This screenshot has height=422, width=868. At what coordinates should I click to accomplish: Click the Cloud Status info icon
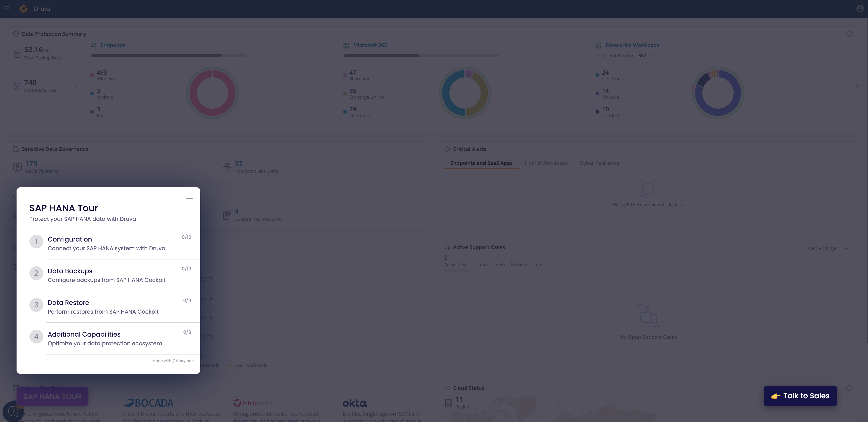(x=849, y=388)
